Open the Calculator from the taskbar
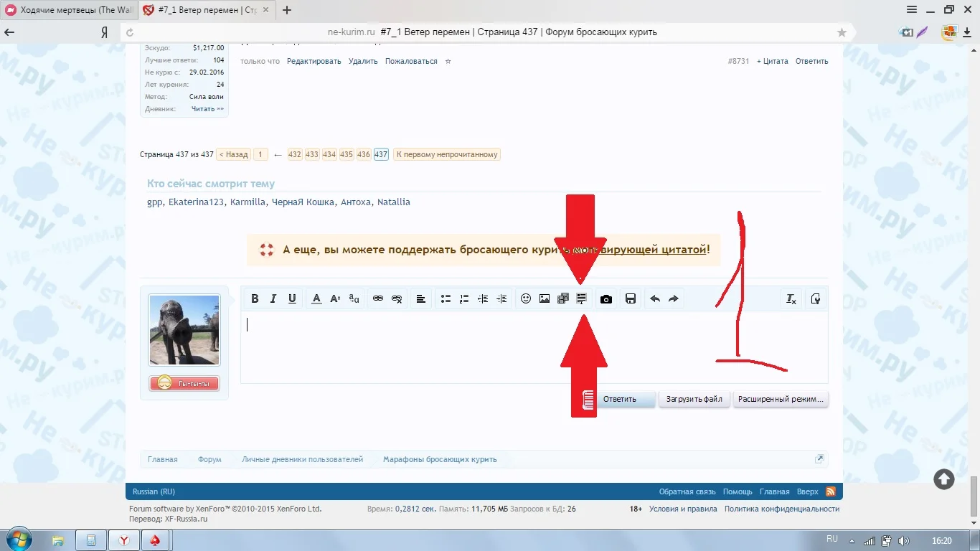This screenshot has height=551, width=980. 91,540
